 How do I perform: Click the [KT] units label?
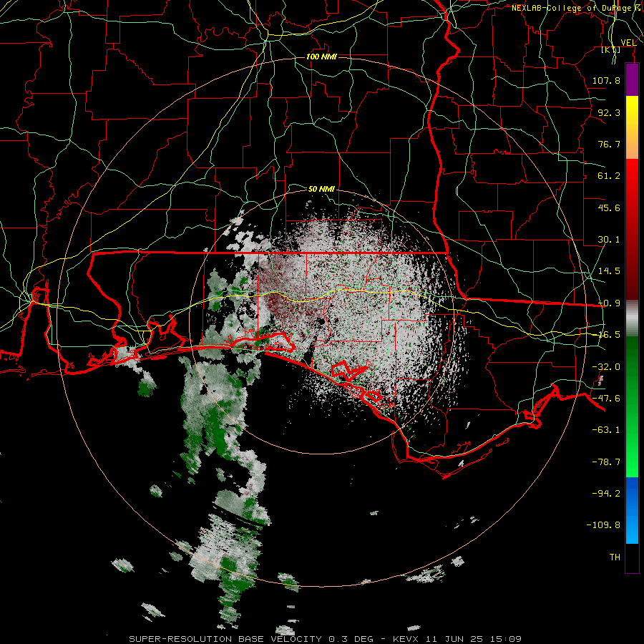pos(611,49)
